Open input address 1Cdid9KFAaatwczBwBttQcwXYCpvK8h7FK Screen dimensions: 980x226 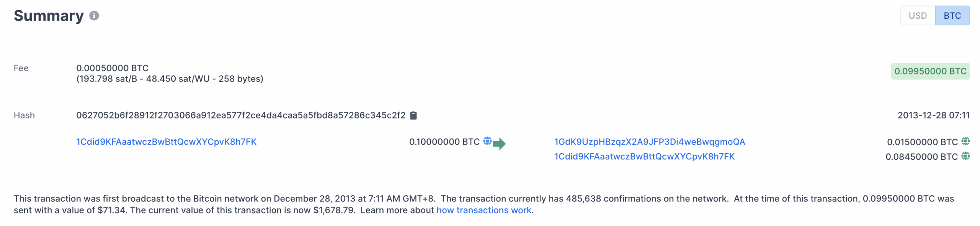click(167, 142)
